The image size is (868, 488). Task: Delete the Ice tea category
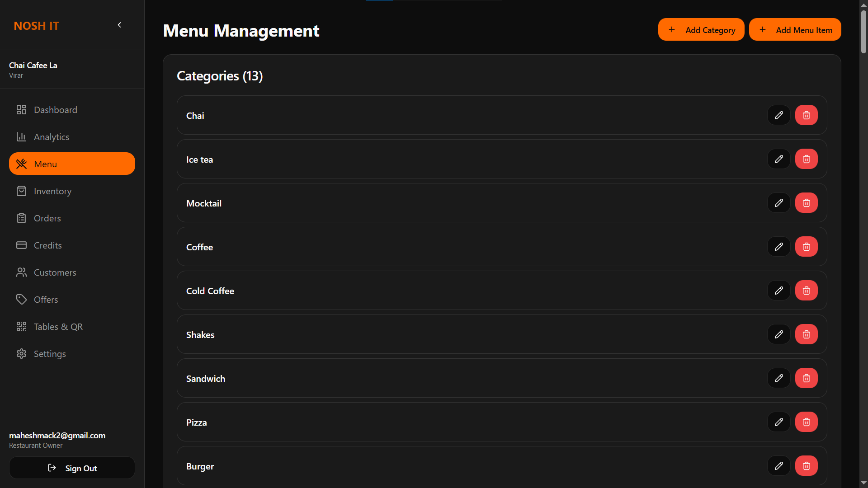click(x=806, y=159)
